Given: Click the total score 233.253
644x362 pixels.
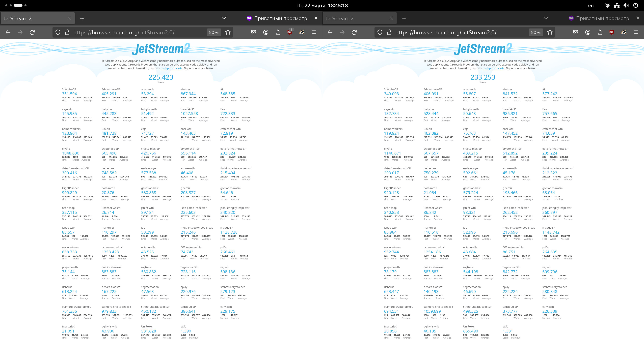Looking at the screenshot, I should tap(483, 77).
